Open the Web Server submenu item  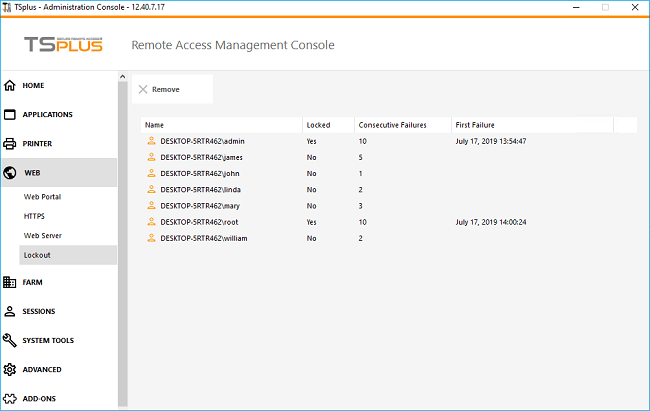(43, 236)
